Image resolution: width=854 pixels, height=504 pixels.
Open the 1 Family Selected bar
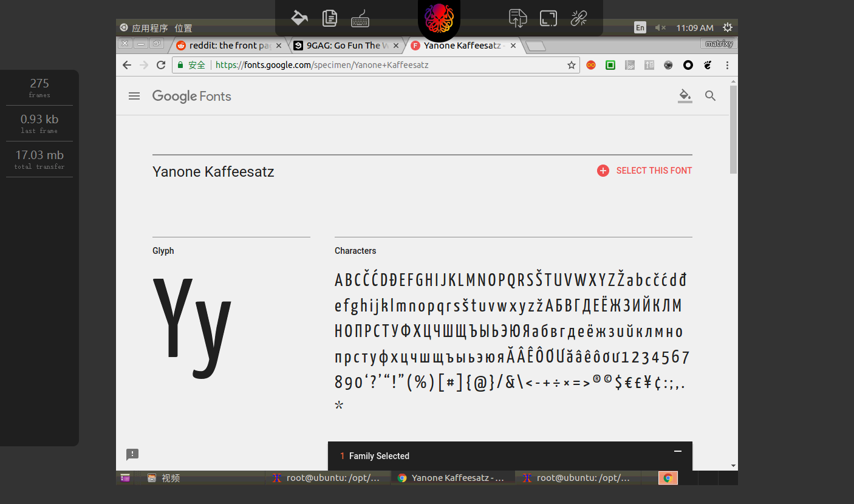pyautogui.click(x=510, y=456)
